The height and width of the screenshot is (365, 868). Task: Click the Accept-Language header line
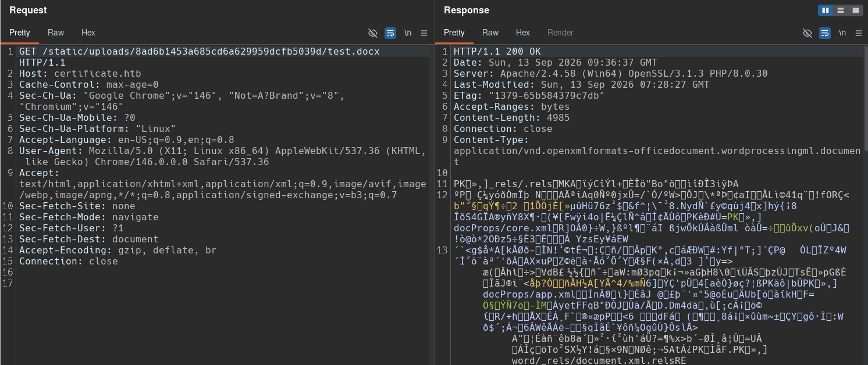coord(127,140)
